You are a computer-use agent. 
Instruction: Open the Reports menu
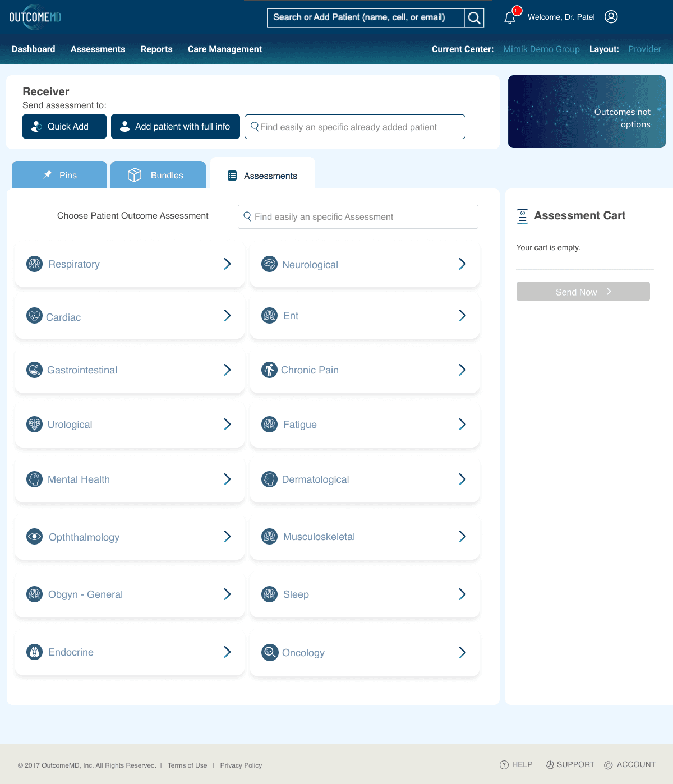(x=156, y=49)
